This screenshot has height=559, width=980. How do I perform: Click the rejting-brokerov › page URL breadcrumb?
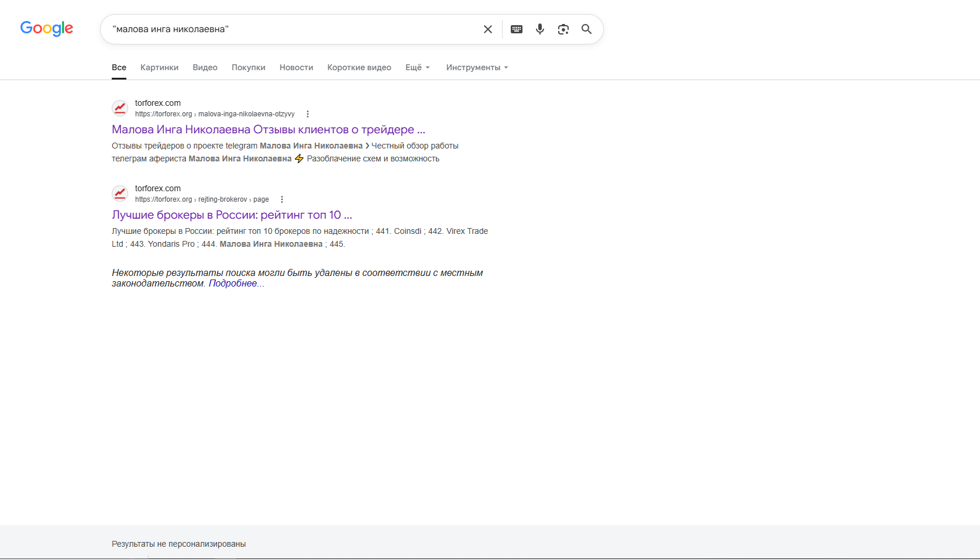202,199
